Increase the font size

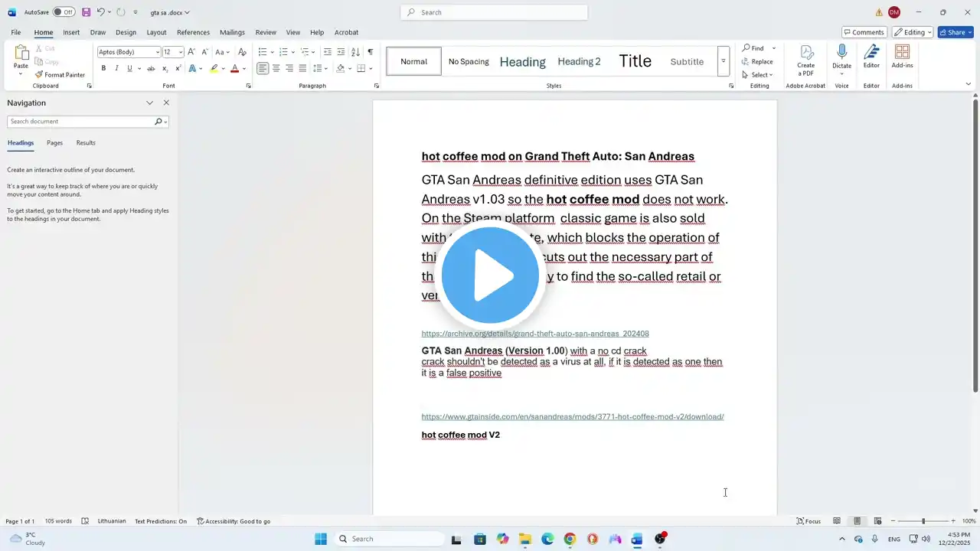tap(191, 52)
